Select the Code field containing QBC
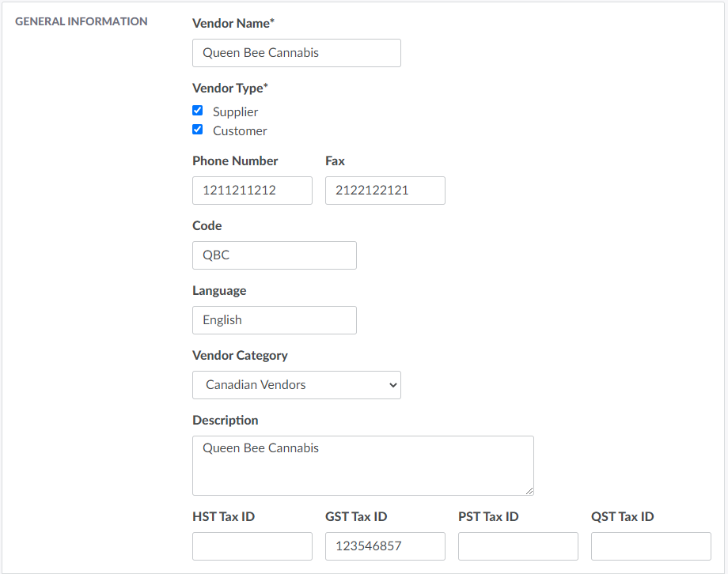 pyautogui.click(x=274, y=255)
